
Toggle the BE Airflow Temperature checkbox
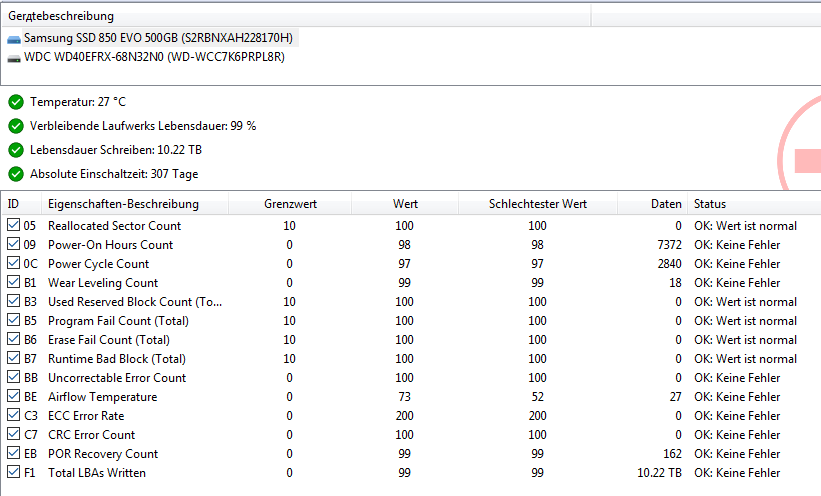click(x=14, y=395)
